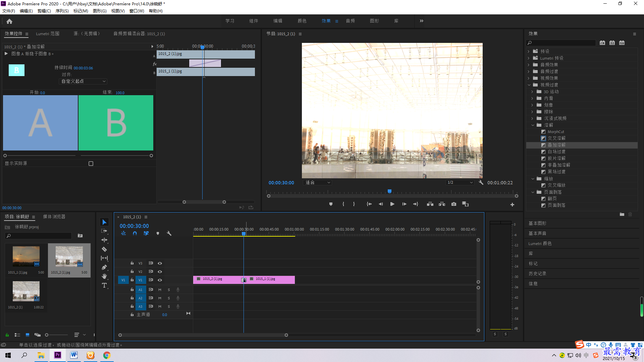644x362 pixels.
Task: Click Export Frame camera icon
Action: click(x=454, y=204)
